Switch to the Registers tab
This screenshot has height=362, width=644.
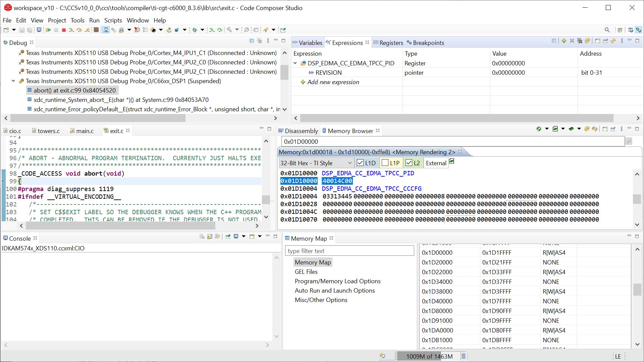388,43
